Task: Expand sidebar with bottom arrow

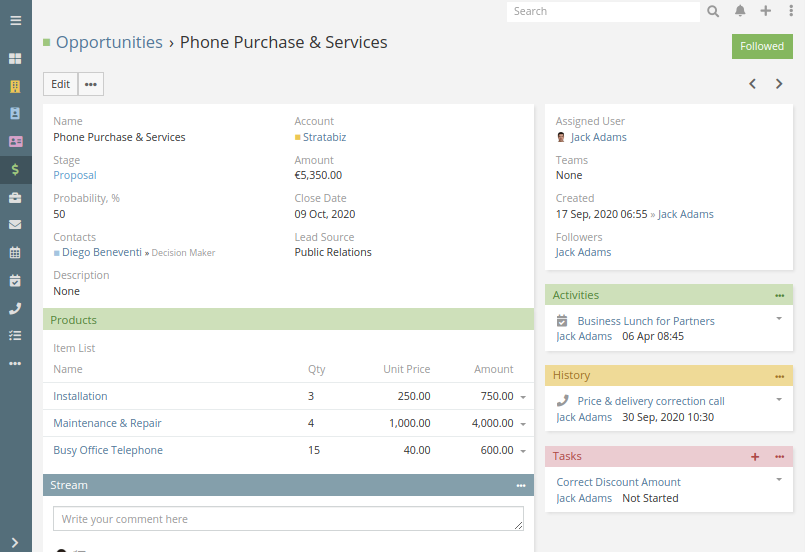Action: click(x=15, y=543)
